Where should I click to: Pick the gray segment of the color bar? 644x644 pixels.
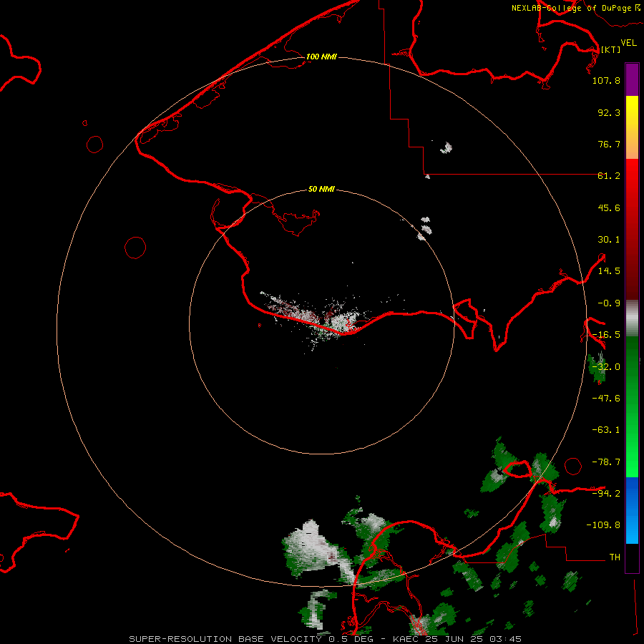click(x=632, y=318)
